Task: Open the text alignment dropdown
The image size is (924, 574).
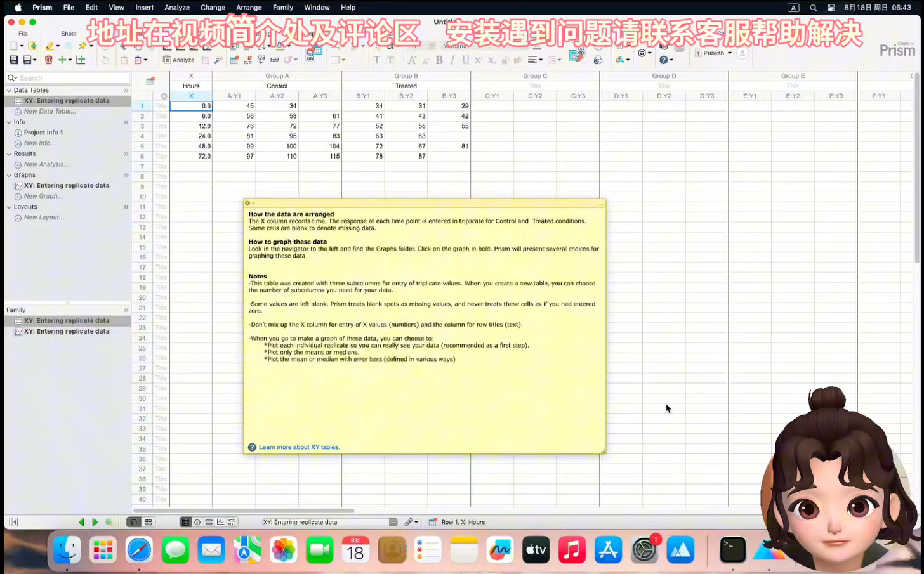Action: tap(535, 60)
